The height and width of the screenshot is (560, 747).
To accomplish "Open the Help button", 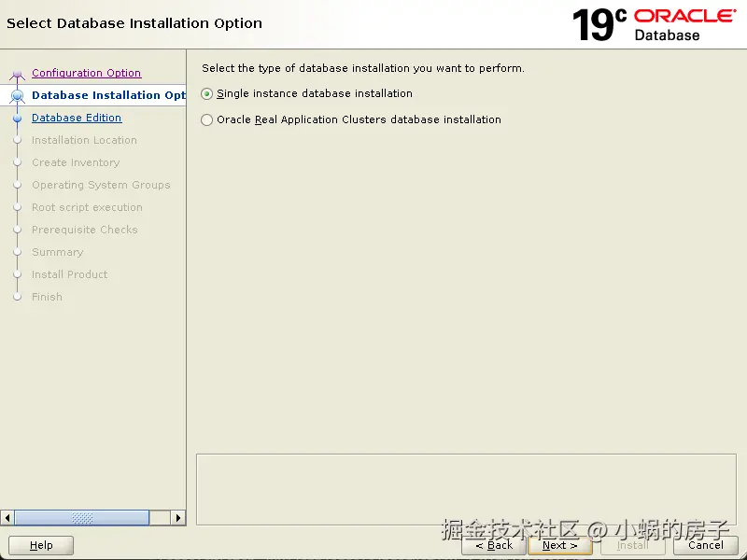I will (x=41, y=545).
